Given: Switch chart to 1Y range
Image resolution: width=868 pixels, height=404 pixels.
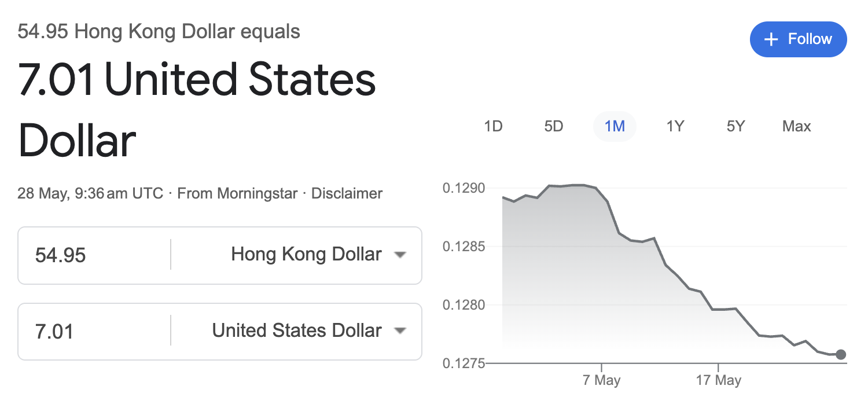Looking at the screenshot, I should pos(675,126).
